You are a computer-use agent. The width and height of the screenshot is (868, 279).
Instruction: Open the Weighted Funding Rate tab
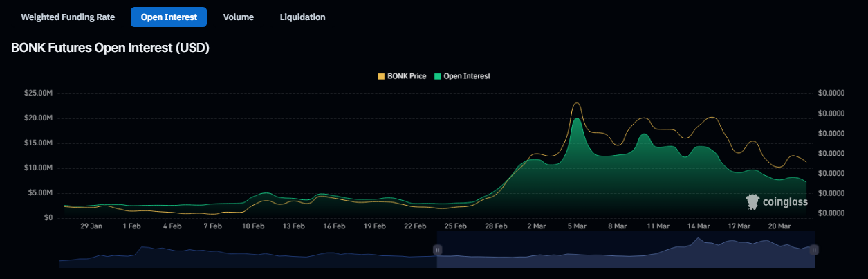[x=68, y=17]
